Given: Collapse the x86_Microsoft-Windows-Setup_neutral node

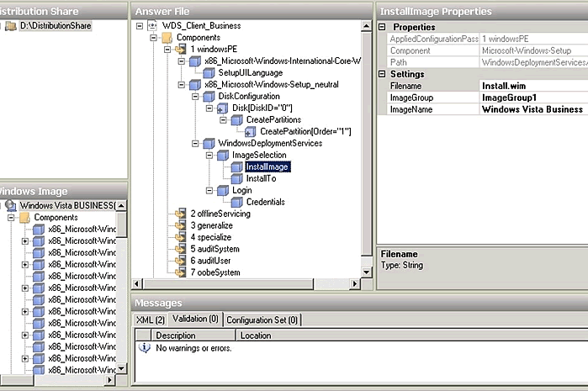Looking at the screenshot, I should point(181,84).
